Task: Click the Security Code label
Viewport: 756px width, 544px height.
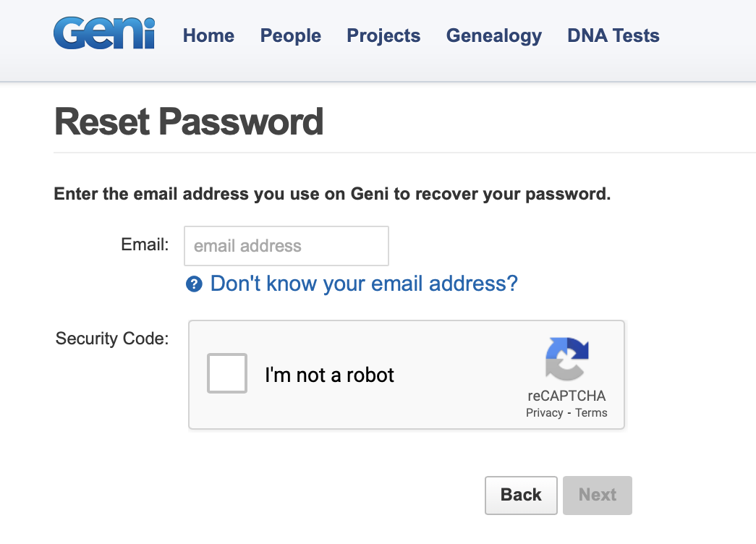Action: pos(111,338)
